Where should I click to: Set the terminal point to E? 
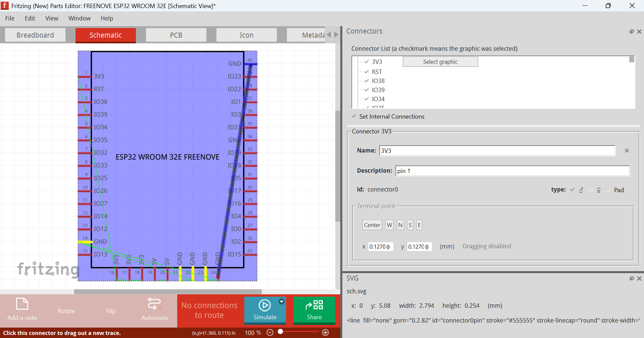click(x=419, y=225)
